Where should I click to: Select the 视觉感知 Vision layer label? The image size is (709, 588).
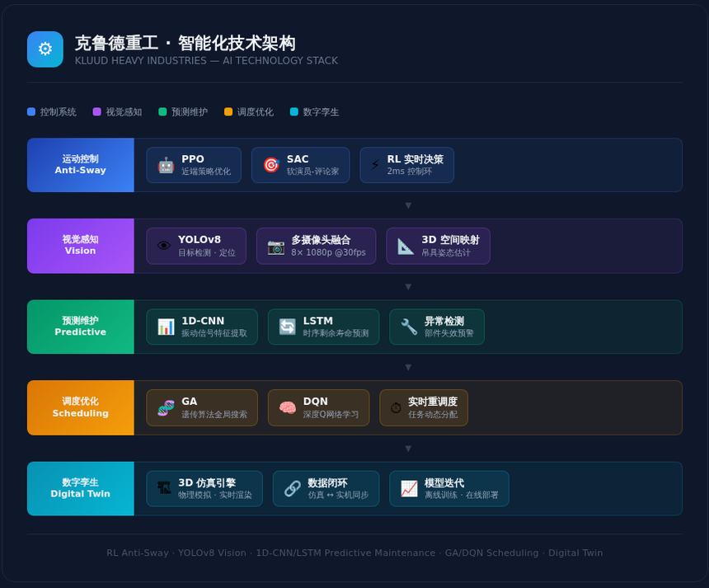[81, 246]
